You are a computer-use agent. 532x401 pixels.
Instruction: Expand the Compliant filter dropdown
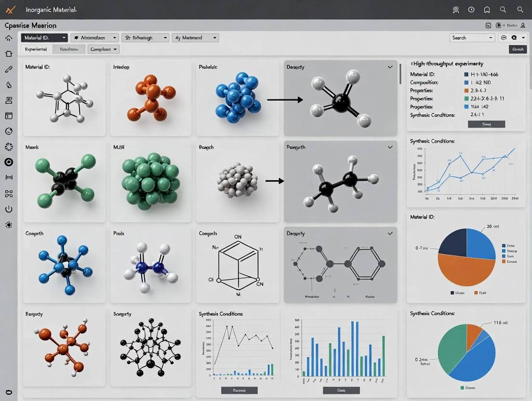[103, 49]
